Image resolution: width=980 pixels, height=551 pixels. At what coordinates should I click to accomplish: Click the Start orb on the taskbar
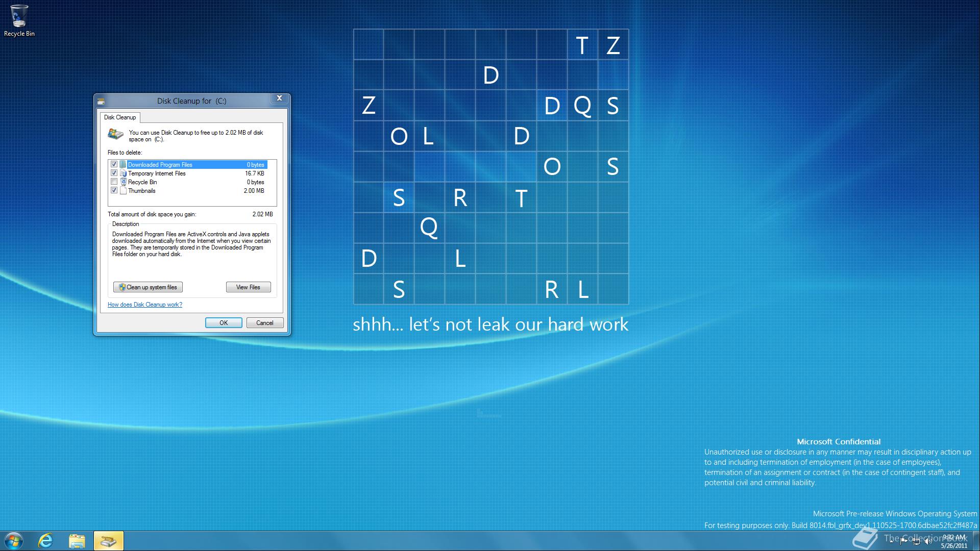point(14,541)
